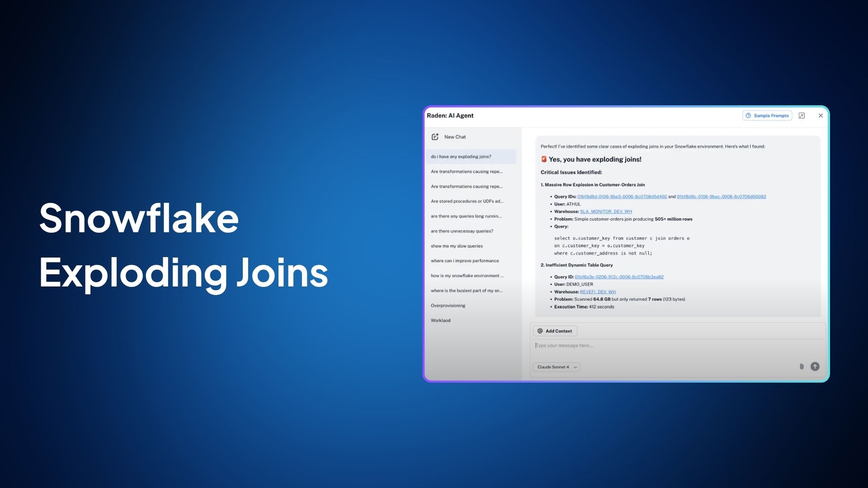Open the Claude Sonnet 4 model dropdown

pos(556,367)
